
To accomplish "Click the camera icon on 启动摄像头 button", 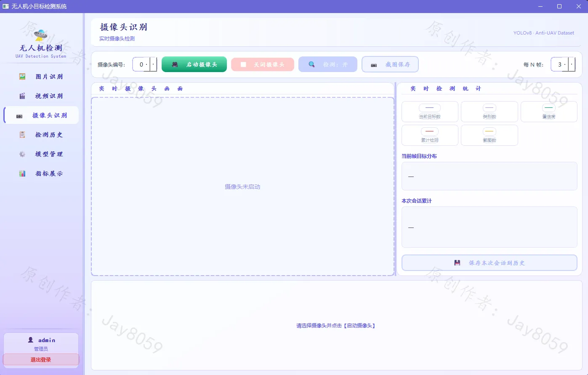I will pyautogui.click(x=175, y=64).
